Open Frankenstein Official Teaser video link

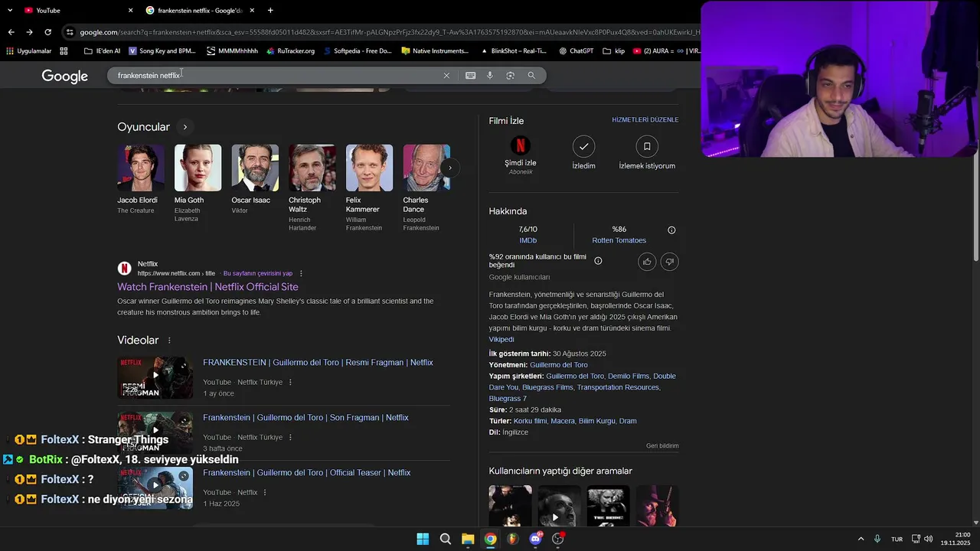coord(306,473)
